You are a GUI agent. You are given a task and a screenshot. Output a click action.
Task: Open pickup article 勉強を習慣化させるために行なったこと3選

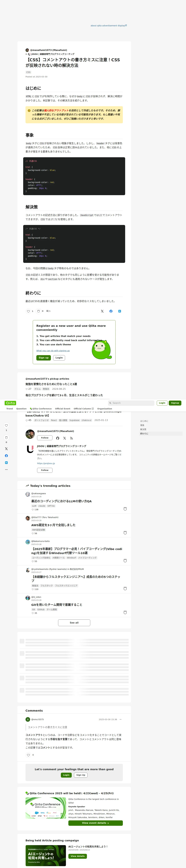tap(51, 384)
